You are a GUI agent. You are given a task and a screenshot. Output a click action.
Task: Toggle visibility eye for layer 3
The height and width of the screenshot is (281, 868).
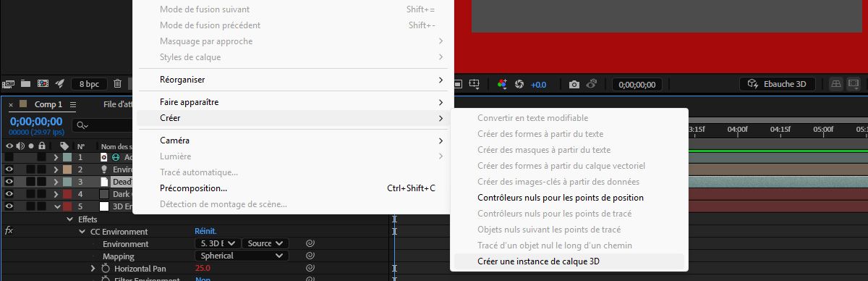9,181
